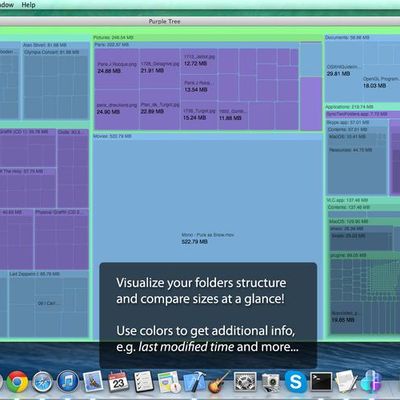Click the 13.54 MB purple image tile
This screenshot has height=400, width=400.
click(x=199, y=87)
